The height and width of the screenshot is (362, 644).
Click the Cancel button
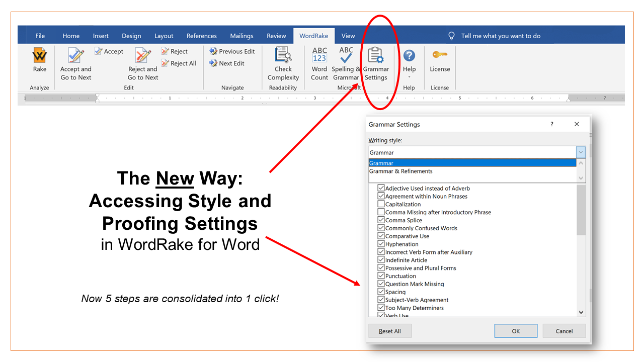click(x=565, y=331)
